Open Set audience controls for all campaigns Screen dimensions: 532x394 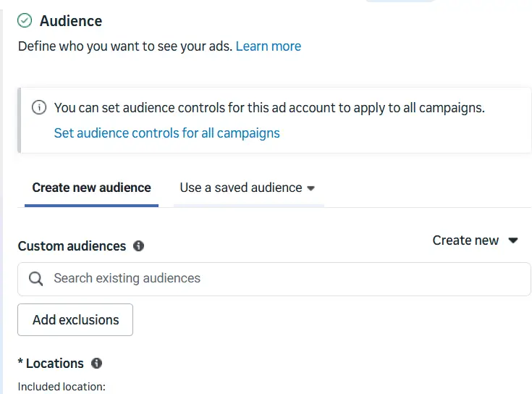(166, 133)
